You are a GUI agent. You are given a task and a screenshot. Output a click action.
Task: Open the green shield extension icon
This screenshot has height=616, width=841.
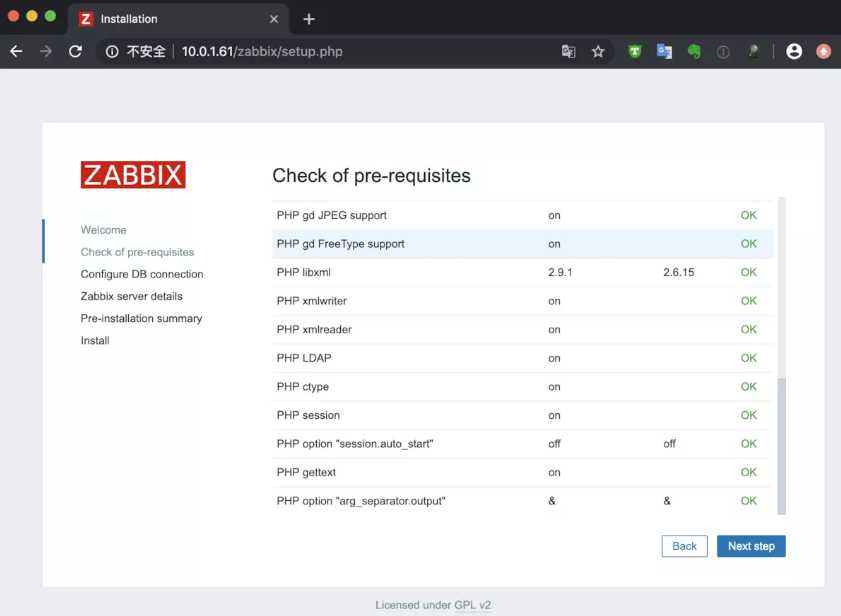pyautogui.click(x=635, y=52)
